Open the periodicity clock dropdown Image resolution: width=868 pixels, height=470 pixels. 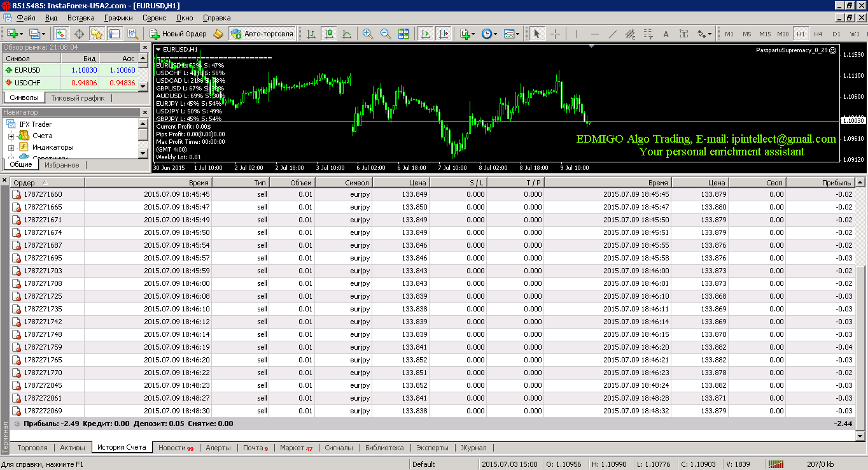click(x=489, y=34)
